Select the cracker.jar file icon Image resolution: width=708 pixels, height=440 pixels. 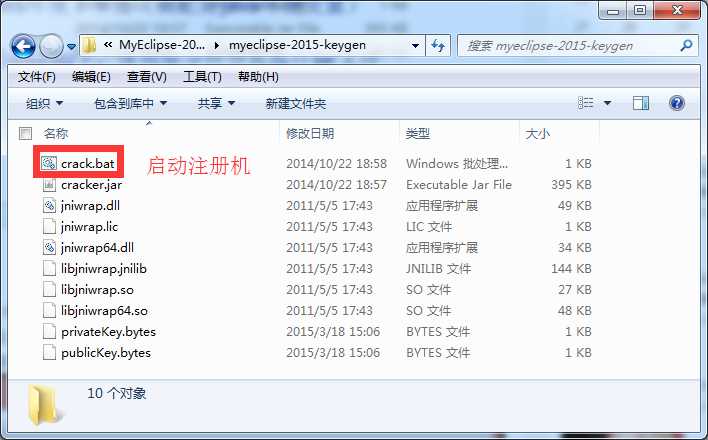pyautogui.click(x=49, y=184)
